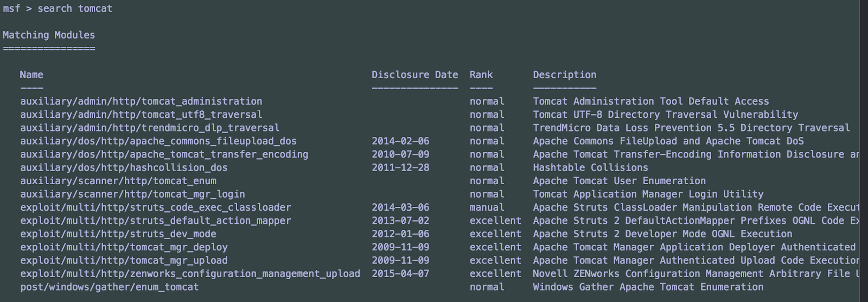Click 'Tomcat UTF-8 Directory Traversal Vulnerability' description
This screenshot has height=302, width=868.
[x=666, y=115]
